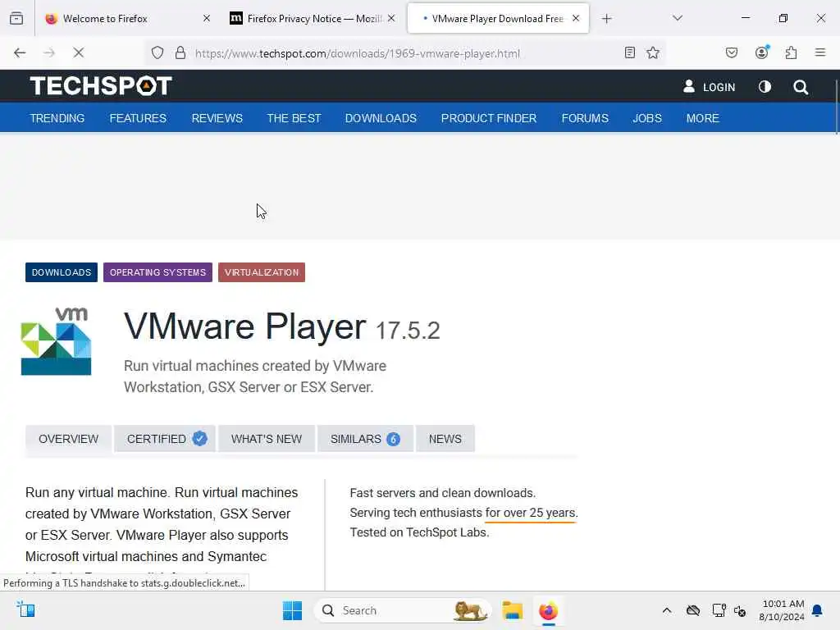
Task: Close the Firefox Privacy Notice tab
Action: pos(391,18)
